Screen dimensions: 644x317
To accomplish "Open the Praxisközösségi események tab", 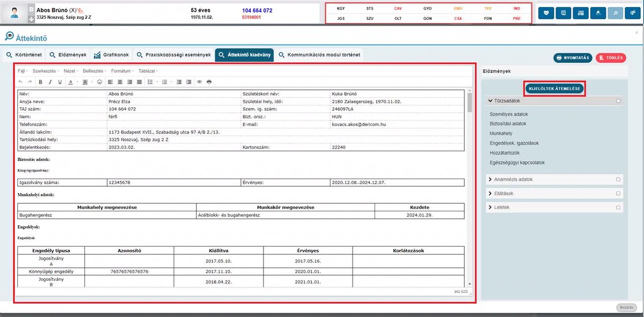I will [174, 55].
